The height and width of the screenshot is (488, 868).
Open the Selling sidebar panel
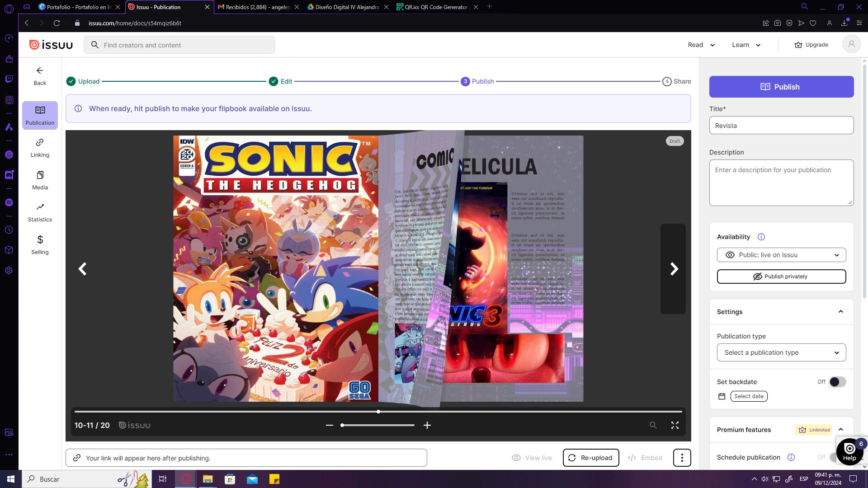pos(40,245)
